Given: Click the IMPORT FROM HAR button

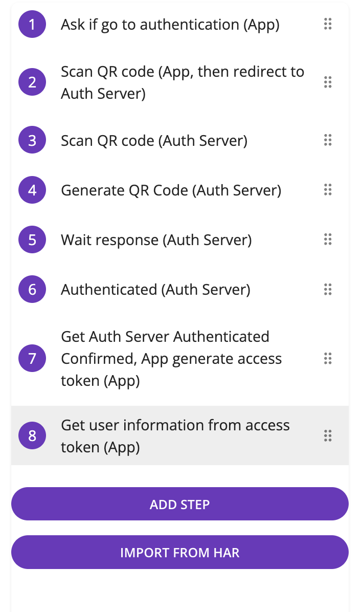Looking at the screenshot, I should (180, 552).
